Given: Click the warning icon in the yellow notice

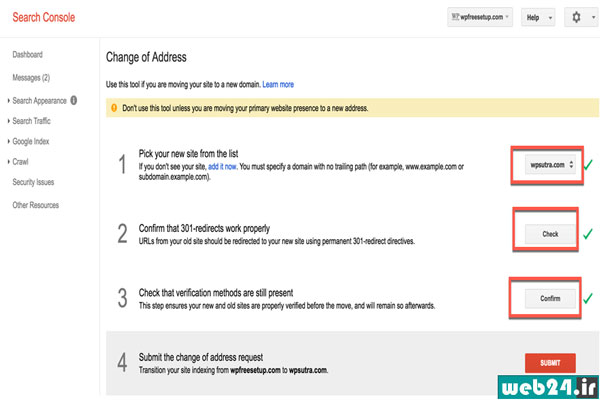Looking at the screenshot, I should click(114, 108).
